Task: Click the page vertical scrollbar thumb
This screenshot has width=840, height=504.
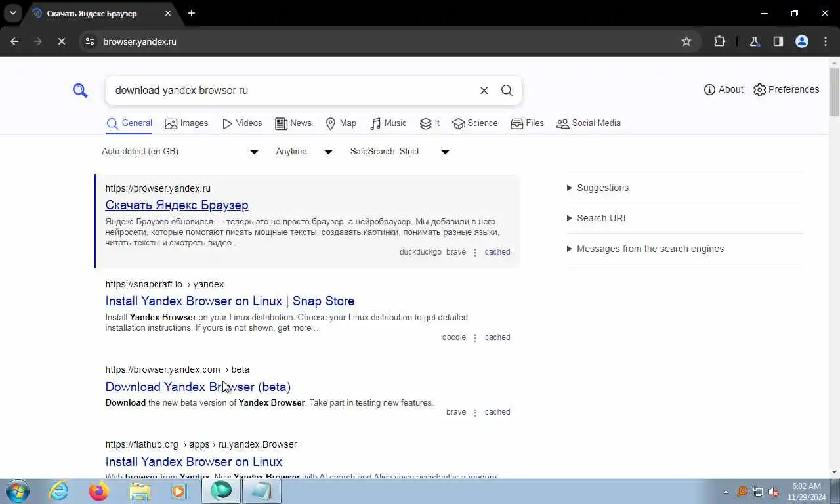Action: [834, 92]
